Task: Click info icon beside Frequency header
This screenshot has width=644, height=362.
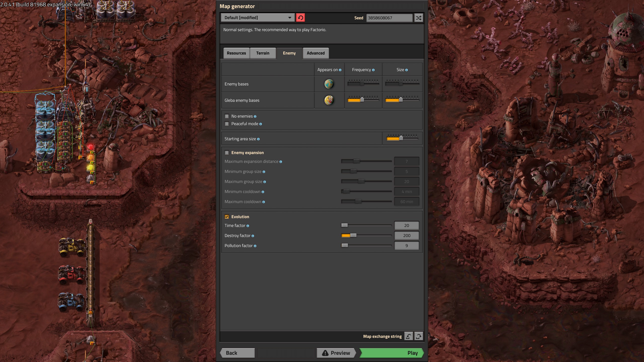Action: pos(373,70)
